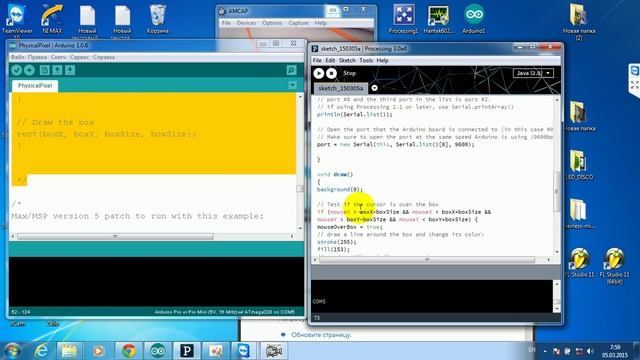Click the volume speaker icon in tray

click(x=590, y=351)
